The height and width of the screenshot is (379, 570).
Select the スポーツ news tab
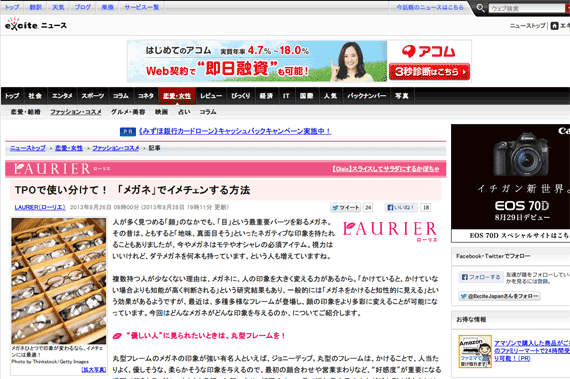pos(92,96)
